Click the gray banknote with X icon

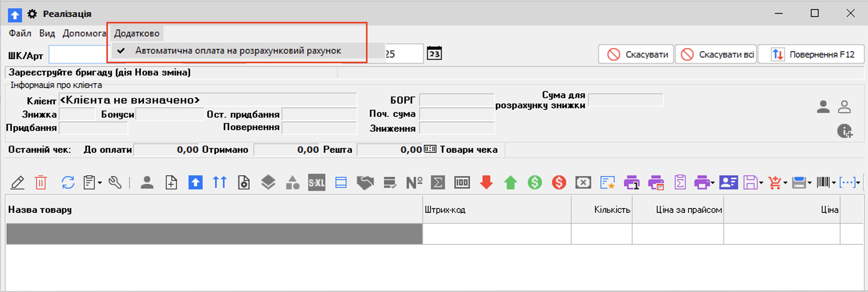click(x=583, y=182)
